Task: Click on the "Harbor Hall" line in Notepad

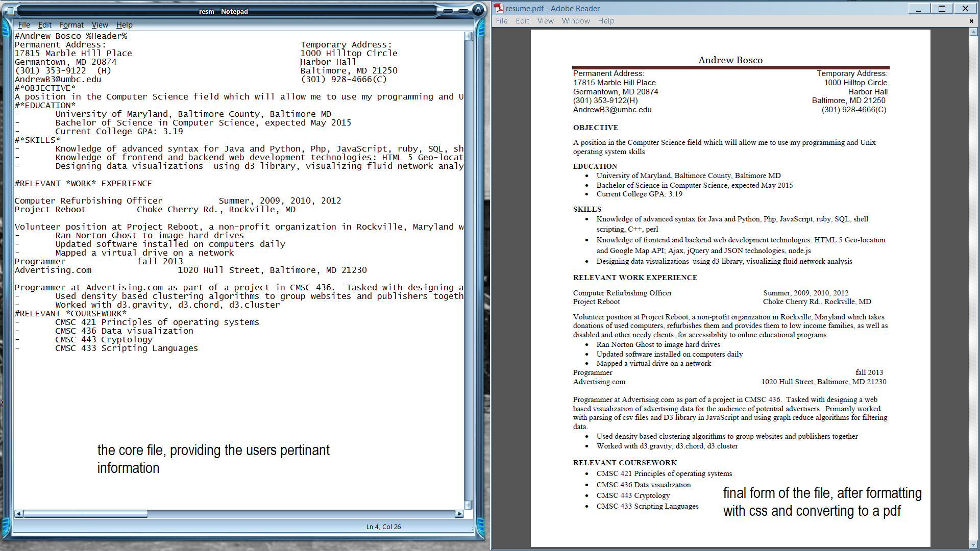Action: click(x=328, y=62)
